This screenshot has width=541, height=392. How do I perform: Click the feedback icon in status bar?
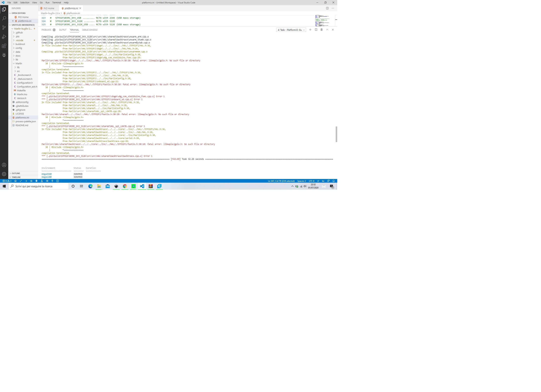pos(328,181)
